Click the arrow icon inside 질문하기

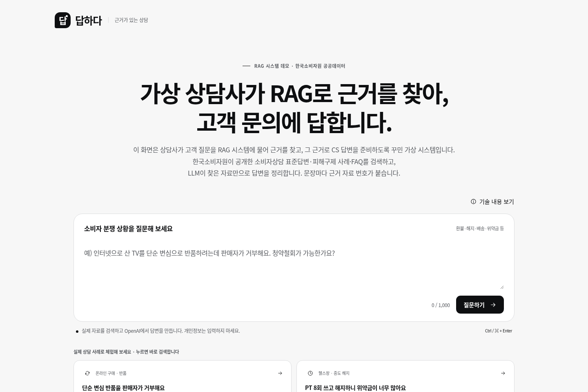click(x=493, y=305)
